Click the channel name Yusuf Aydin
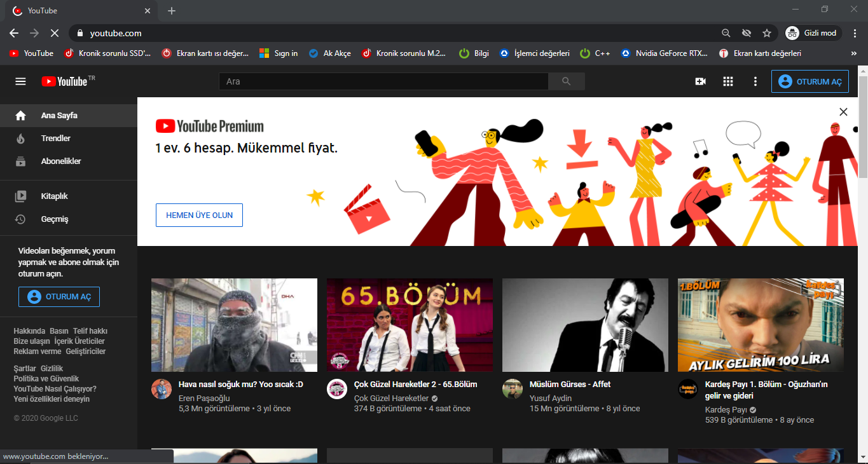This screenshot has width=868, height=464. click(551, 399)
